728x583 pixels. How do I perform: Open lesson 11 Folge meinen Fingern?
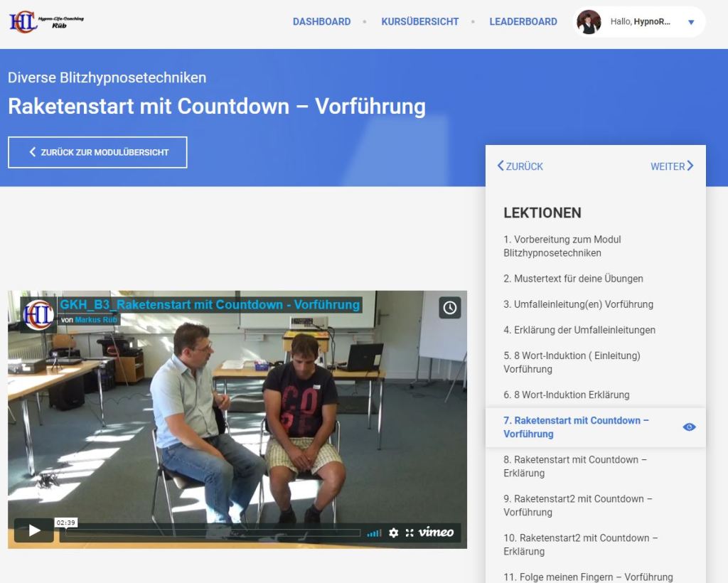588,577
